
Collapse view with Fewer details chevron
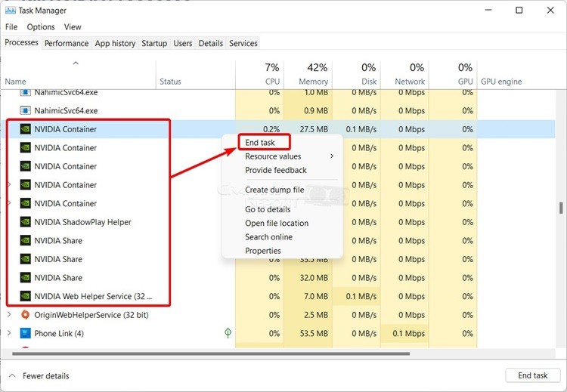(x=12, y=375)
